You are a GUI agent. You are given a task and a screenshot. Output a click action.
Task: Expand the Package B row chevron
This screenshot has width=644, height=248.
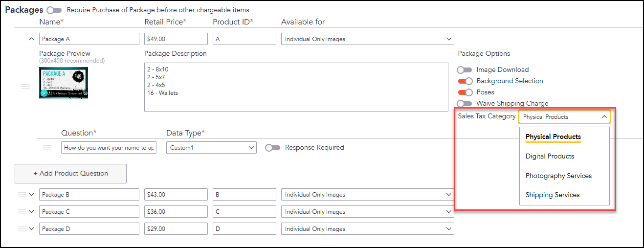[x=32, y=195]
